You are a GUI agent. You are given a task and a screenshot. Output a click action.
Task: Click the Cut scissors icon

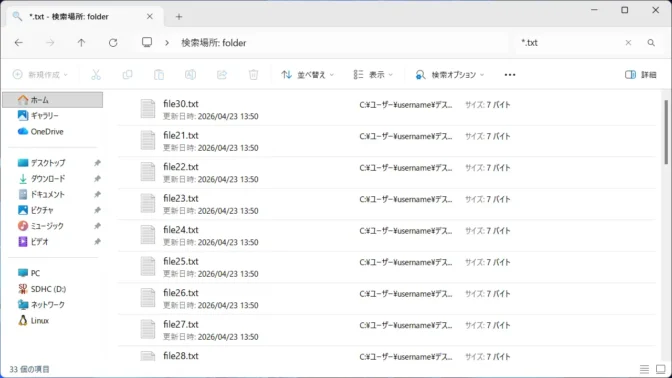click(96, 75)
